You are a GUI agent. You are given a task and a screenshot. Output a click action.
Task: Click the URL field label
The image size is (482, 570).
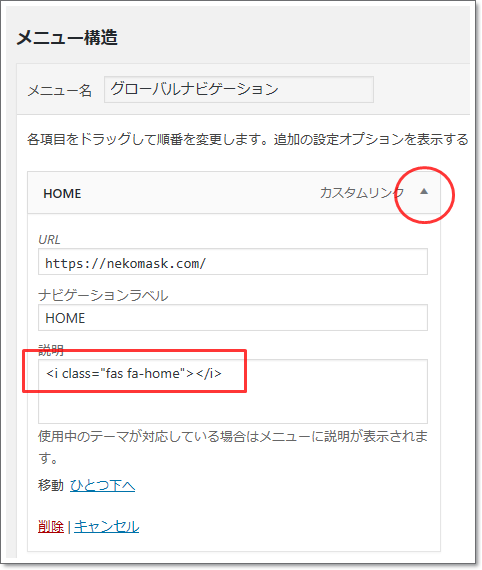pyautogui.click(x=49, y=240)
